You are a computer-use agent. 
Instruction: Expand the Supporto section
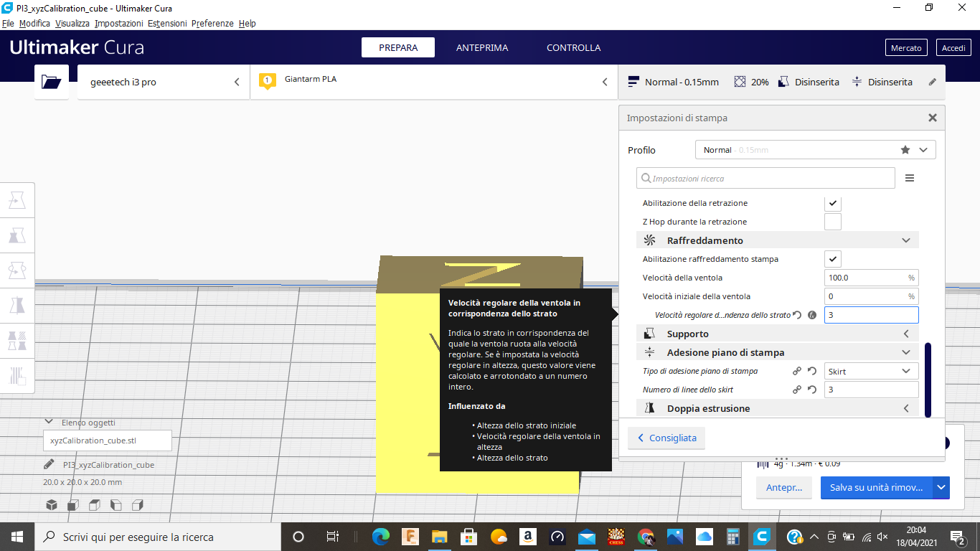(x=778, y=334)
